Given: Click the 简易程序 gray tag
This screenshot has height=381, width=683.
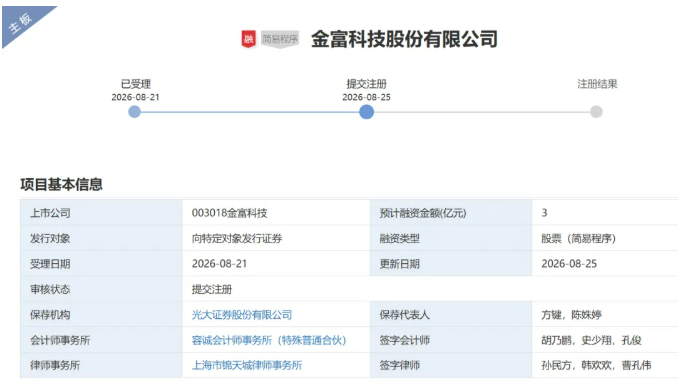Looking at the screenshot, I should [280, 39].
